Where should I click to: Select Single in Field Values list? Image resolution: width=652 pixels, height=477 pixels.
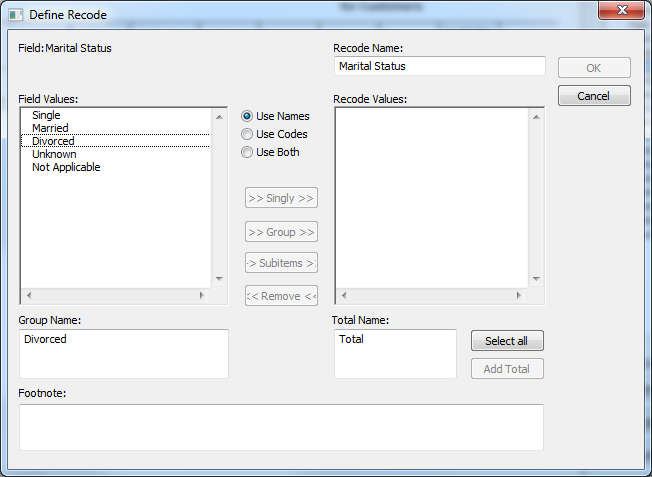click(46, 116)
